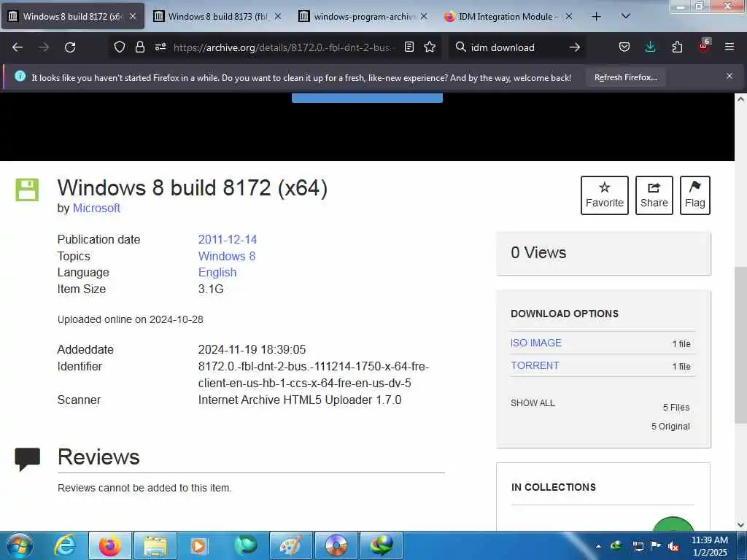Open the Microsoft creator link
This screenshot has width=747, height=560.
tap(96, 208)
